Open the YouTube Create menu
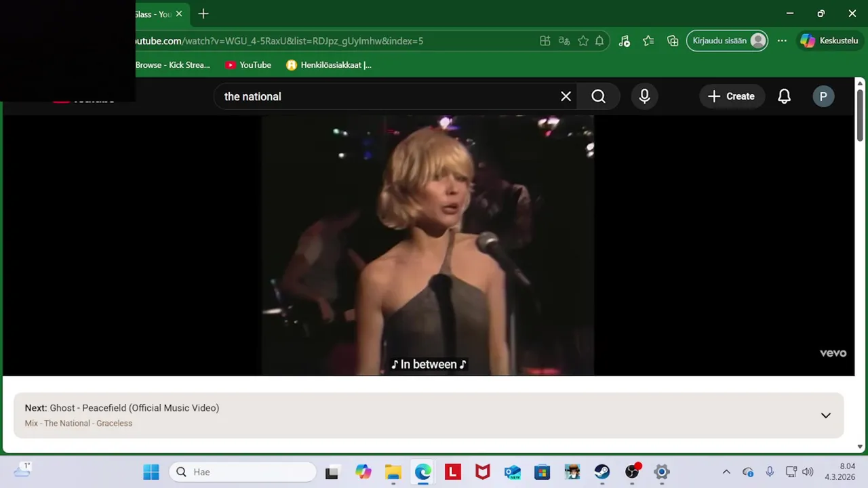Image resolution: width=868 pixels, height=488 pixels. [x=732, y=96]
